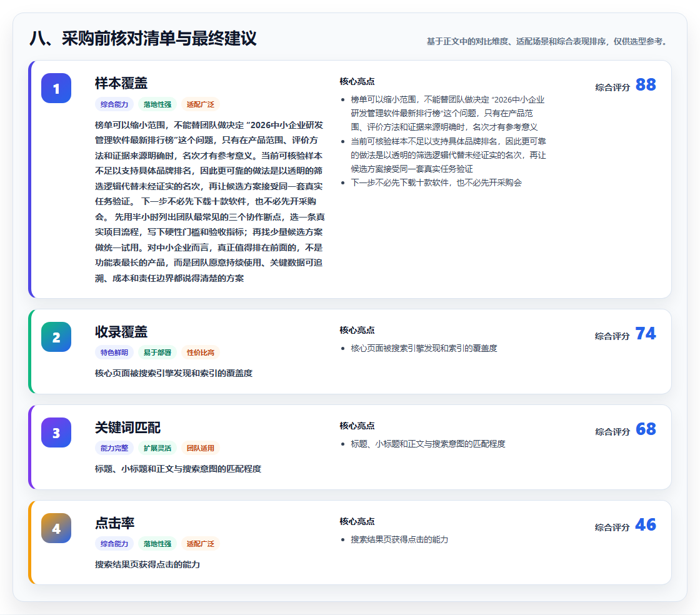Viewport: 700px width, 615px height.
Task: Click 综合评分 label in 关键词匹配 card
Action: (612, 432)
